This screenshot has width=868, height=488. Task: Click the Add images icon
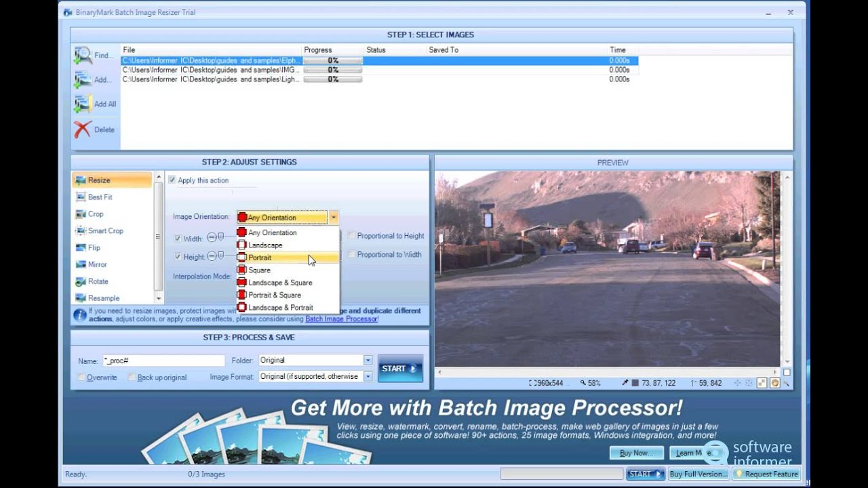83,79
